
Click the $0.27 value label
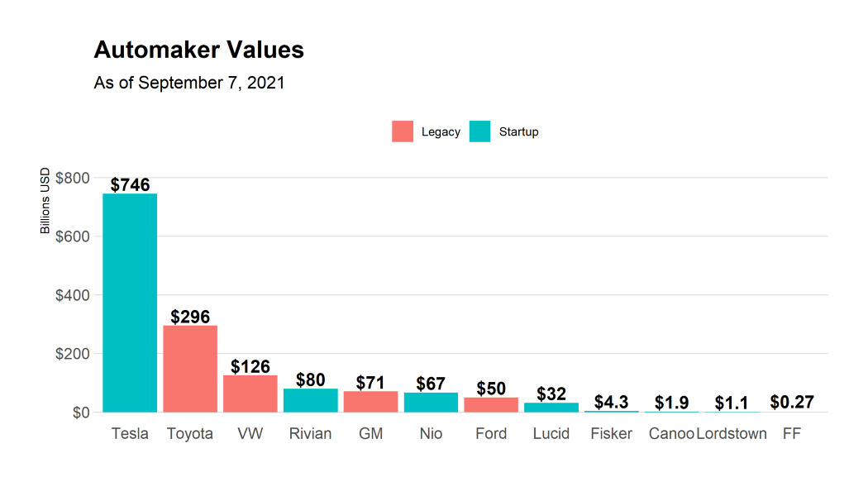[x=792, y=402]
